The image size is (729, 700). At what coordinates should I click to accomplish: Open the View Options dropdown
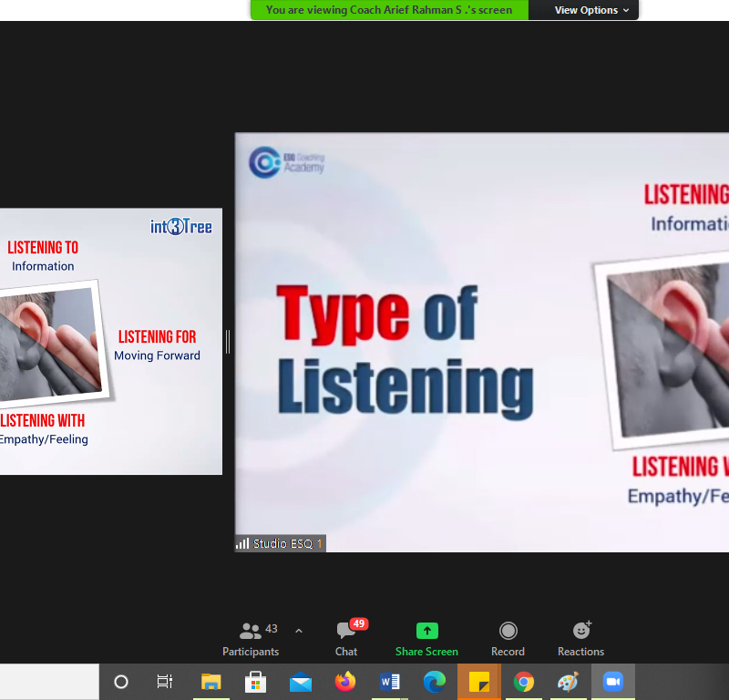pos(591,10)
